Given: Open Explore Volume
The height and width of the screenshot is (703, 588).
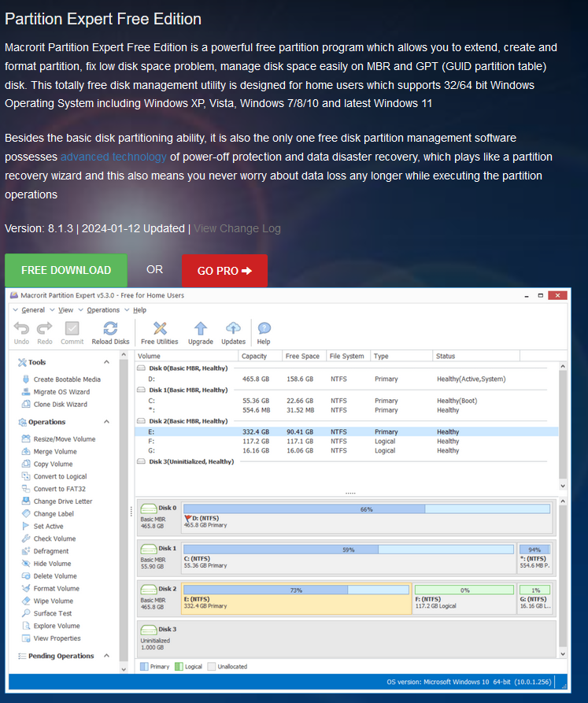Looking at the screenshot, I should [x=50, y=626].
